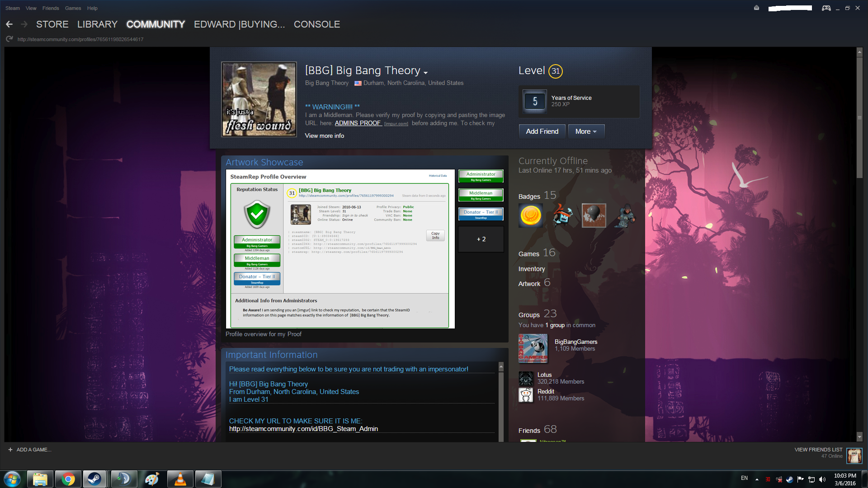Expand the profile name history arrow

pos(425,72)
